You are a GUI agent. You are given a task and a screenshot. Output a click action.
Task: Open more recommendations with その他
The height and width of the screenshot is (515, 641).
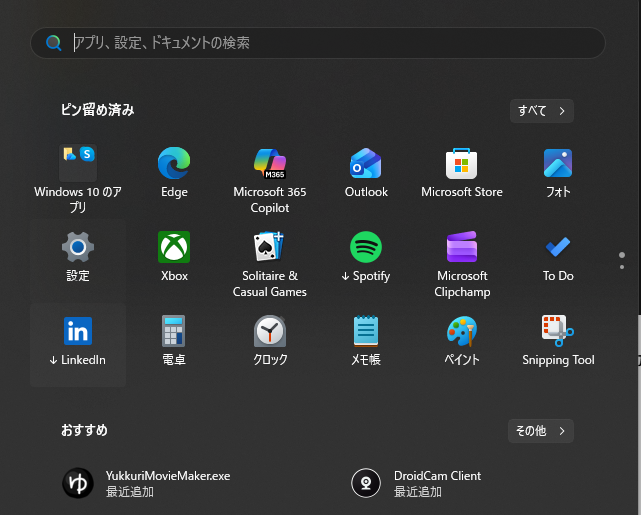click(x=541, y=431)
